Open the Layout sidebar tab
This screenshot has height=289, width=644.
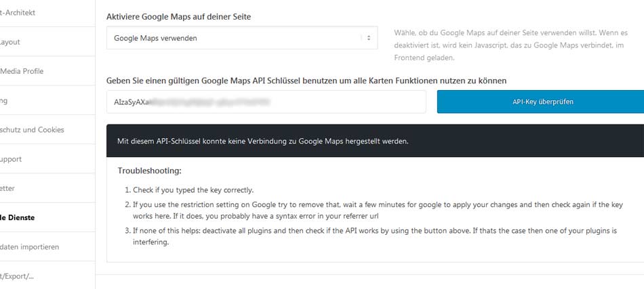[47, 42]
